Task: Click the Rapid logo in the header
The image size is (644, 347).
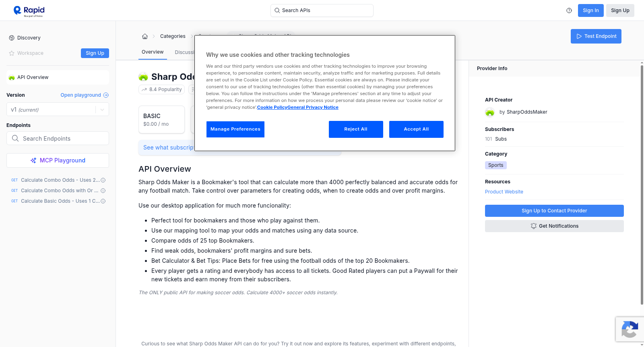Action: [x=29, y=11]
